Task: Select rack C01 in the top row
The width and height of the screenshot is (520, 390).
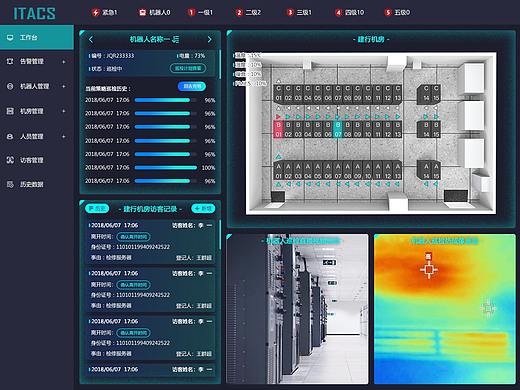Action: point(278,93)
